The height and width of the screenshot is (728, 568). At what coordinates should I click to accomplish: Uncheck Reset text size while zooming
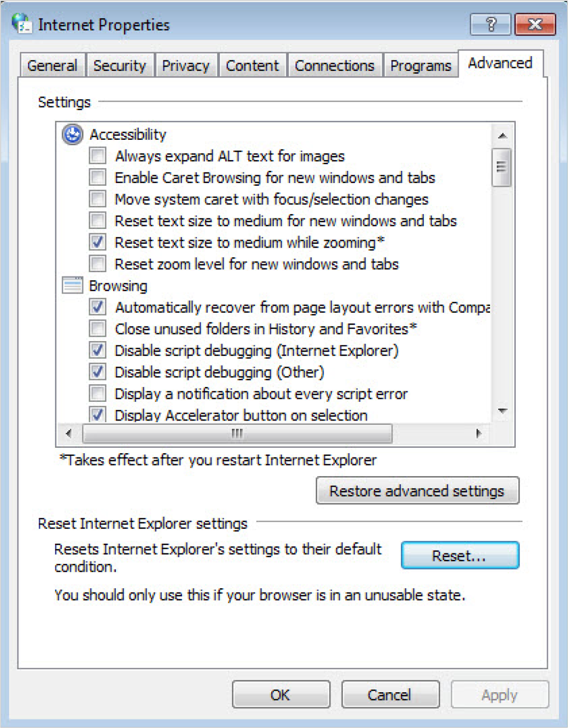pyautogui.click(x=98, y=242)
